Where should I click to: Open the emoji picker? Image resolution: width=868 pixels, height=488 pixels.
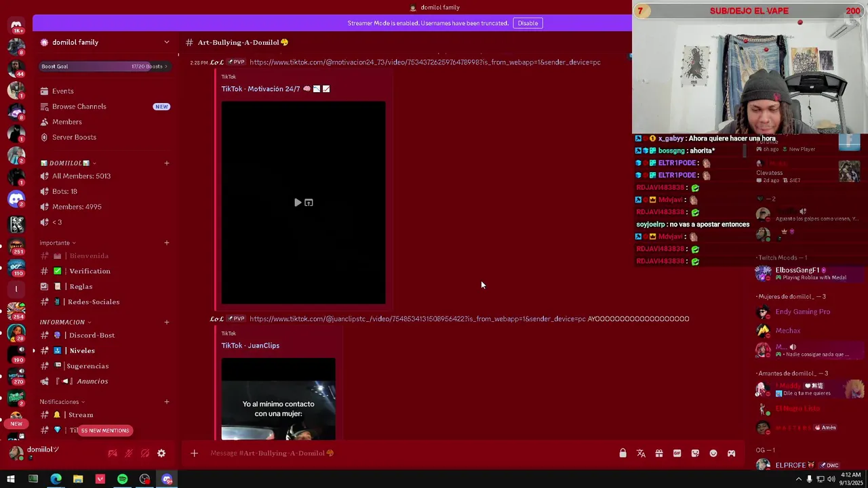coord(713,453)
